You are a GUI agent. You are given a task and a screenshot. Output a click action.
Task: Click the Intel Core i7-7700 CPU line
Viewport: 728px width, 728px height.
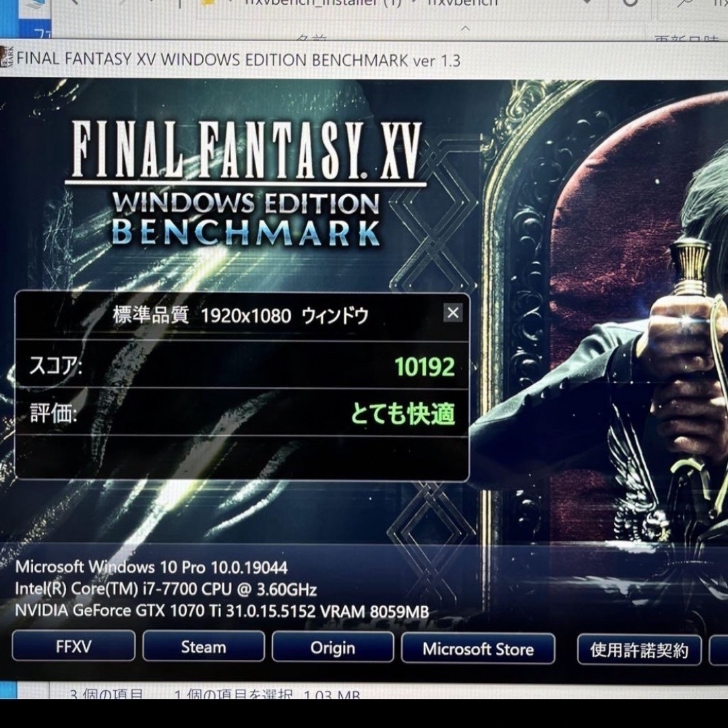click(x=166, y=588)
